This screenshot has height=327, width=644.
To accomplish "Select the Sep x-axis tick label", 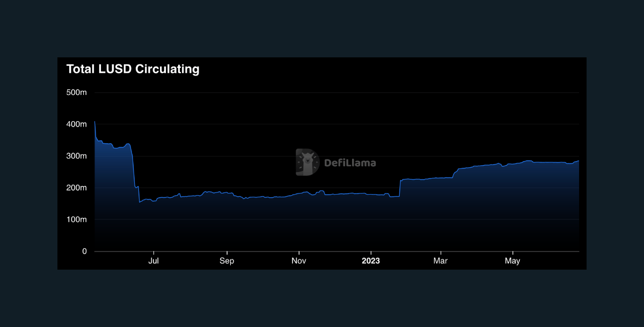I will coord(227,261).
